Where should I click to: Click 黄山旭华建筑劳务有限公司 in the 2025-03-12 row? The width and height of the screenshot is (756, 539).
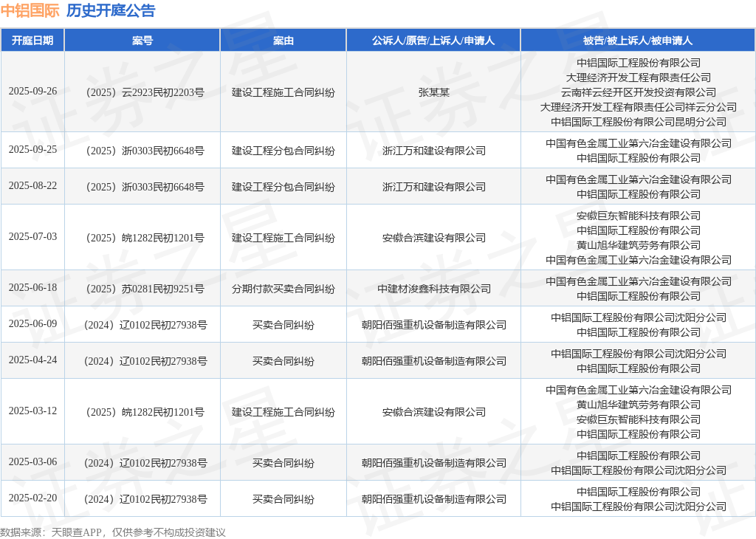tap(639, 405)
